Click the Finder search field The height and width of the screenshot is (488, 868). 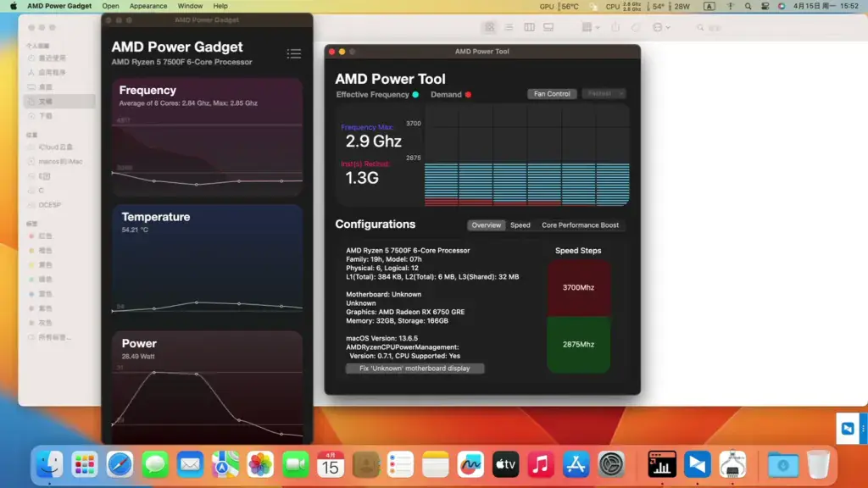coord(710,27)
